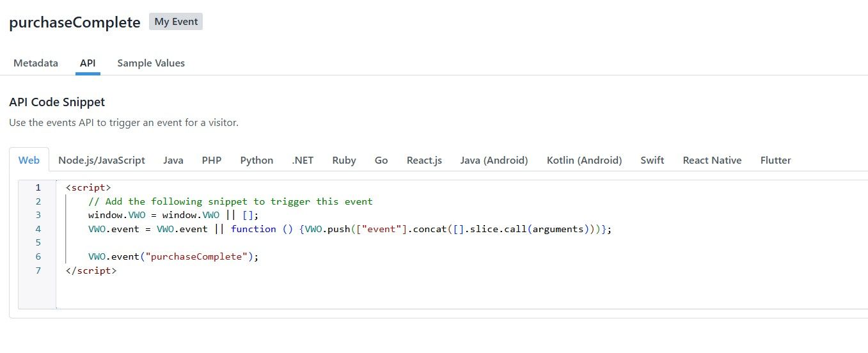This screenshot has width=868, height=353.
Task: Select the API tab
Action: point(88,63)
